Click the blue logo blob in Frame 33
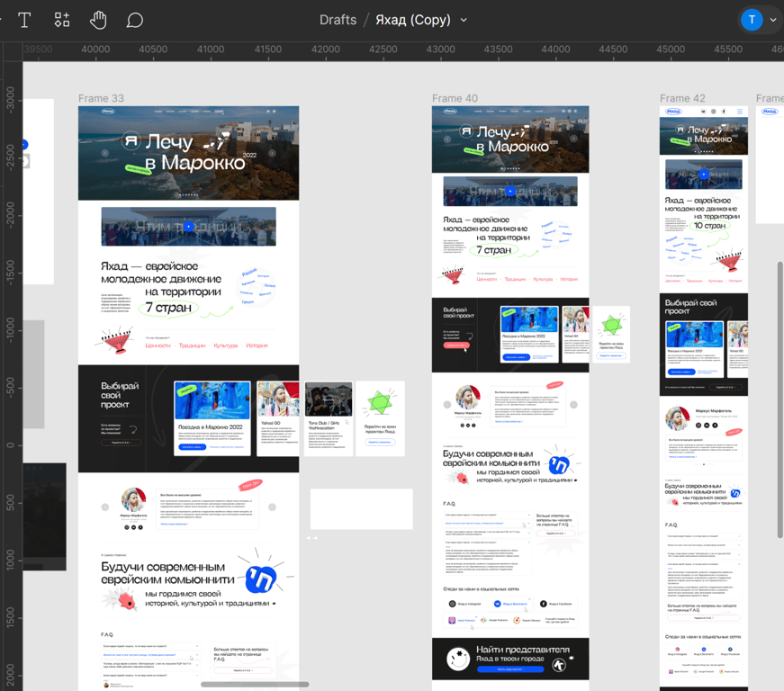 click(260, 579)
